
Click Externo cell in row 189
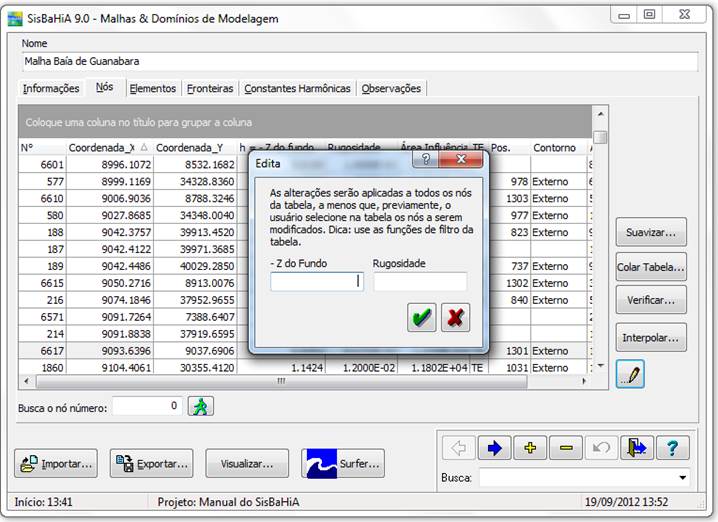pos(559,266)
